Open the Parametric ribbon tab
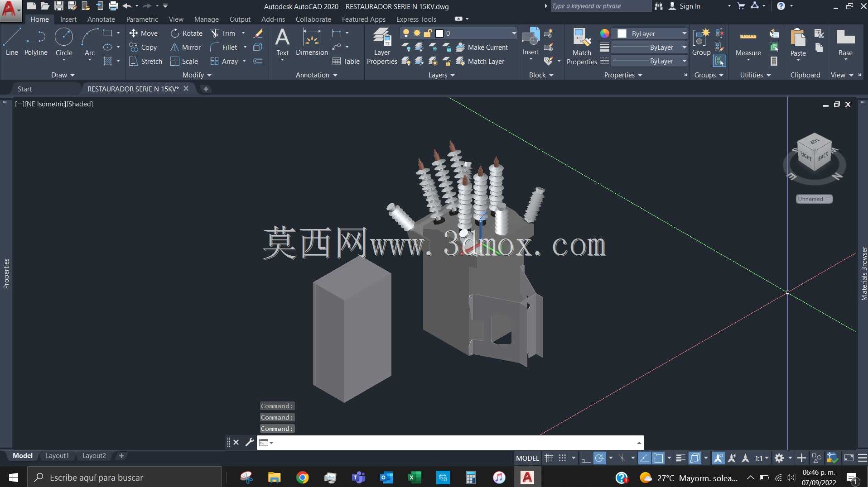Image resolution: width=868 pixels, height=487 pixels. click(x=142, y=19)
